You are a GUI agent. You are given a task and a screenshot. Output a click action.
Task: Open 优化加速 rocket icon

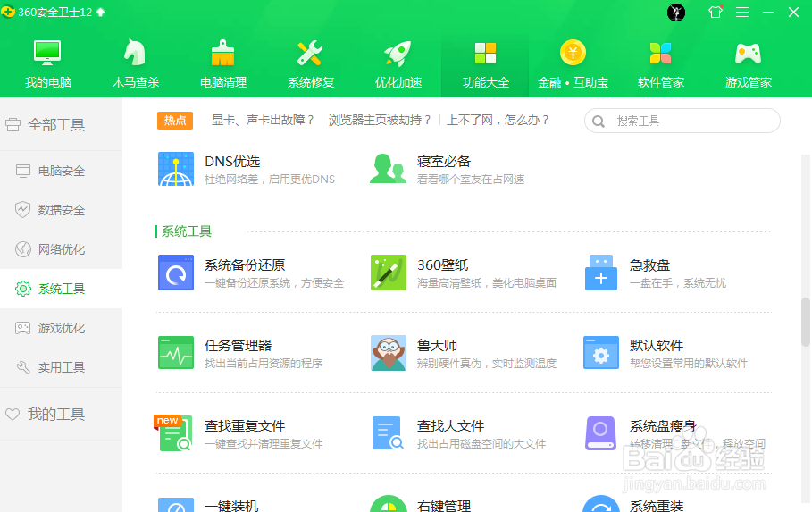point(398,53)
